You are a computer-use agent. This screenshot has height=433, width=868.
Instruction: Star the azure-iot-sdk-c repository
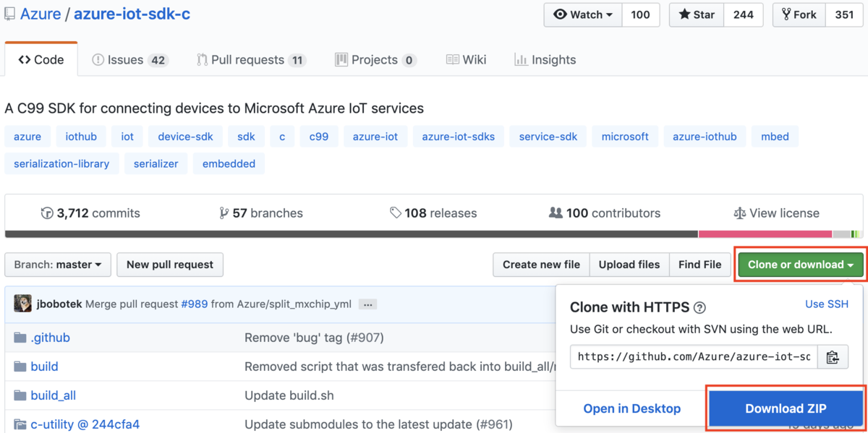click(697, 14)
